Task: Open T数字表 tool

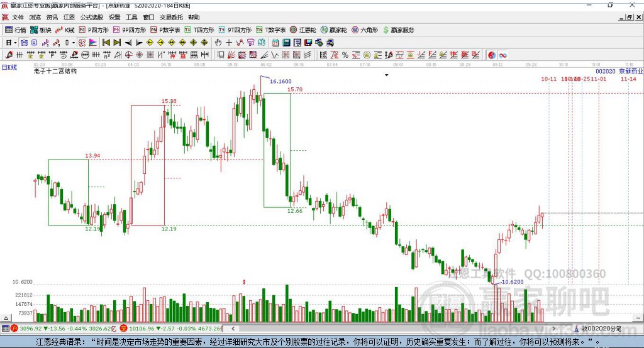Action: pos(270,30)
